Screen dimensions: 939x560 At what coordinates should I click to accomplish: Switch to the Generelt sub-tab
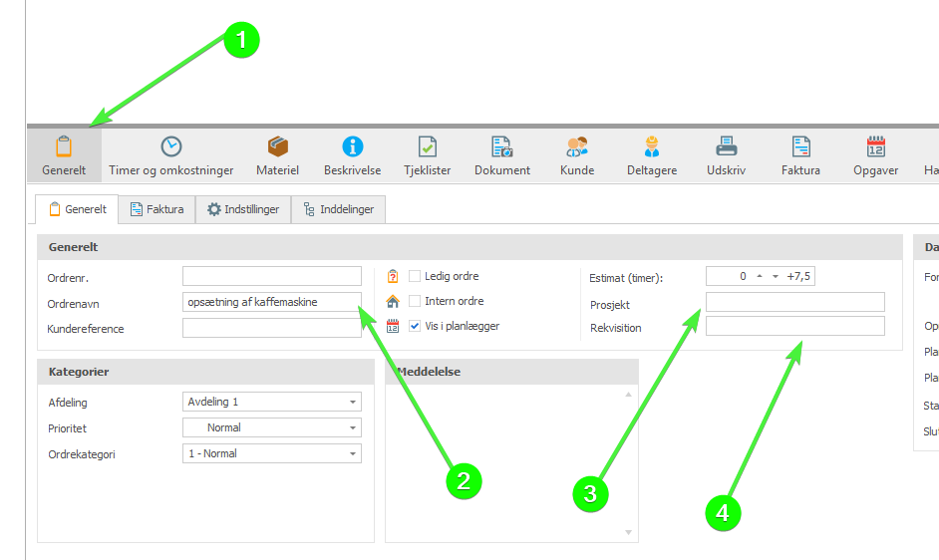(x=77, y=209)
